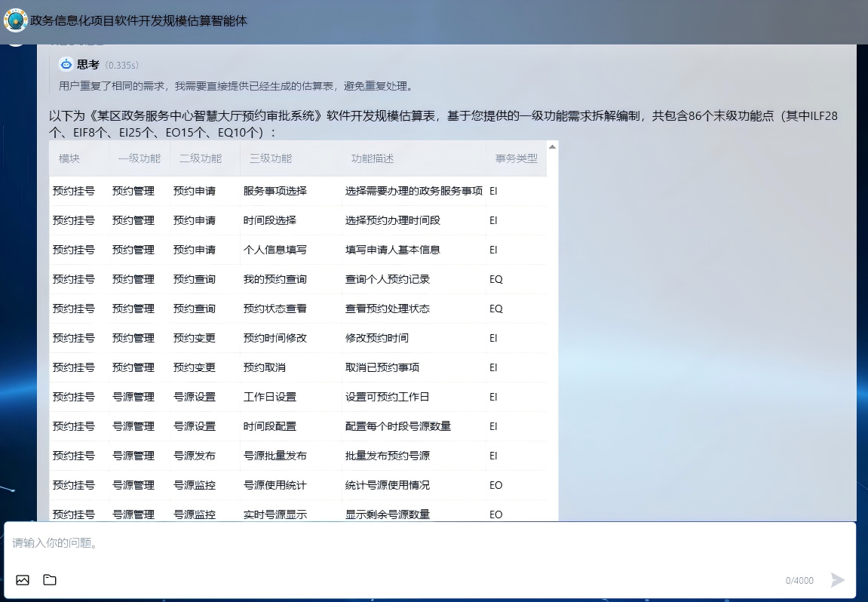The width and height of the screenshot is (868, 602).
Task: Click the 二级功能 column header
Action: pos(201,158)
